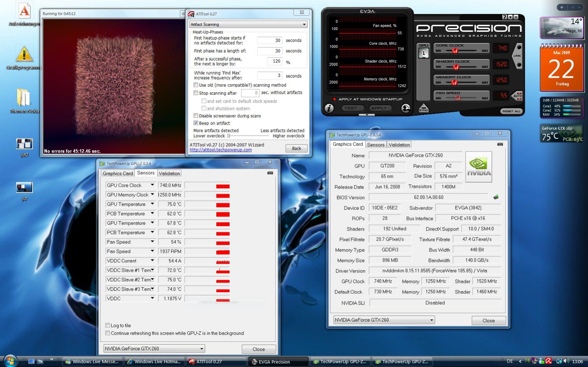Adjust the Memory Clock slider knob
This screenshot has width=588, height=367.
(x=454, y=83)
